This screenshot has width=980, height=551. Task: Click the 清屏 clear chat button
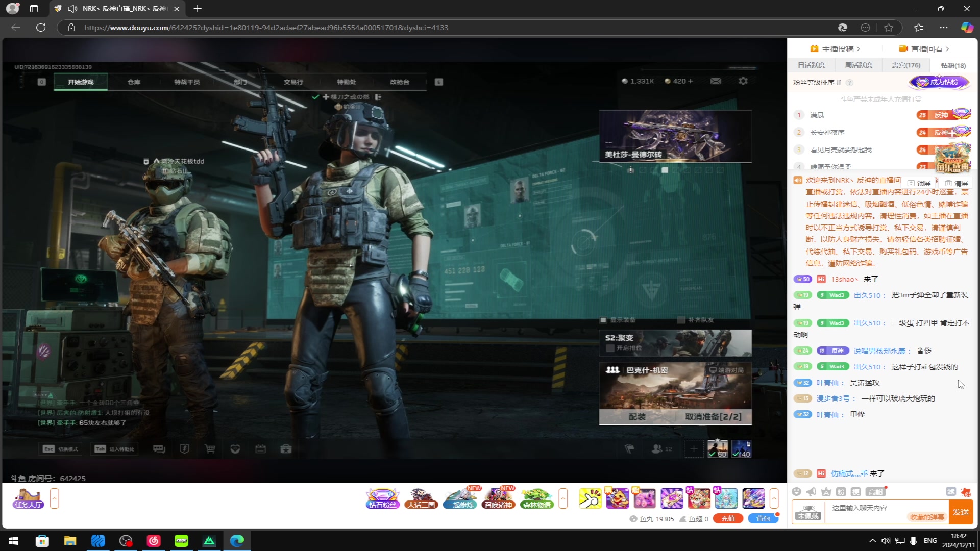click(x=957, y=183)
